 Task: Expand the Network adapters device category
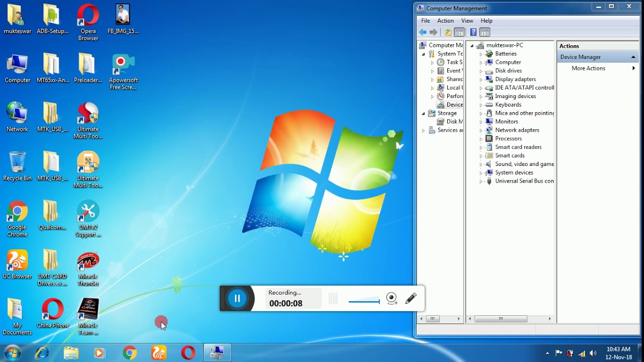point(480,131)
